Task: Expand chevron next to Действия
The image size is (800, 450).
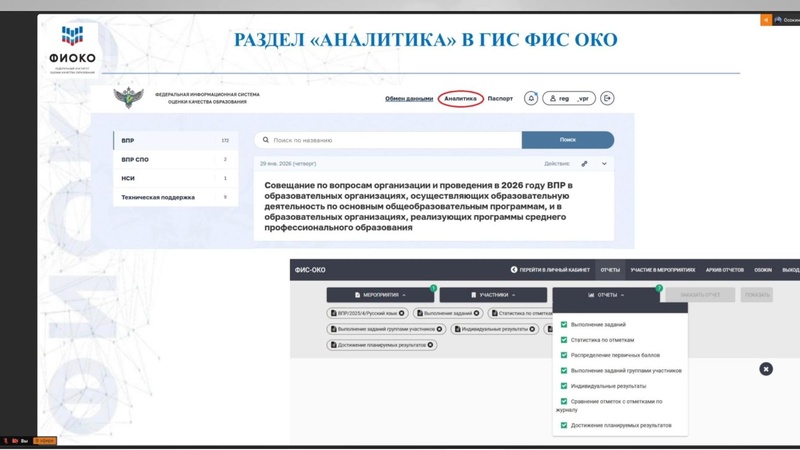Action: 604,164
